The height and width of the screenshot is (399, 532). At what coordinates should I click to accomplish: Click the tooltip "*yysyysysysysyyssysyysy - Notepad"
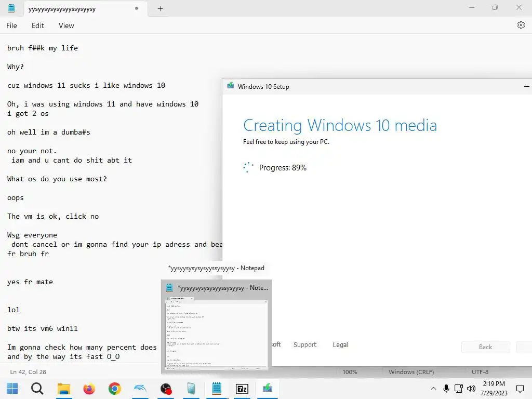coord(216,268)
